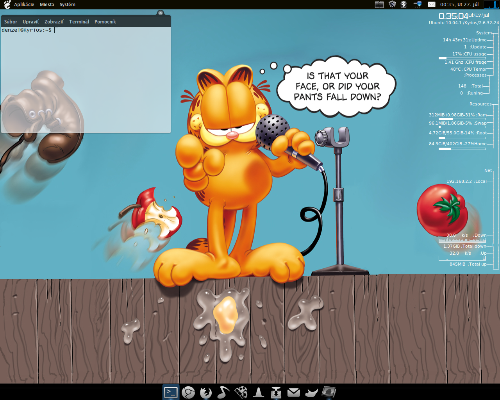Open the Upraviť menu in terminal
Image resolution: width=500 pixels, height=400 pixels.
point(31,22)
